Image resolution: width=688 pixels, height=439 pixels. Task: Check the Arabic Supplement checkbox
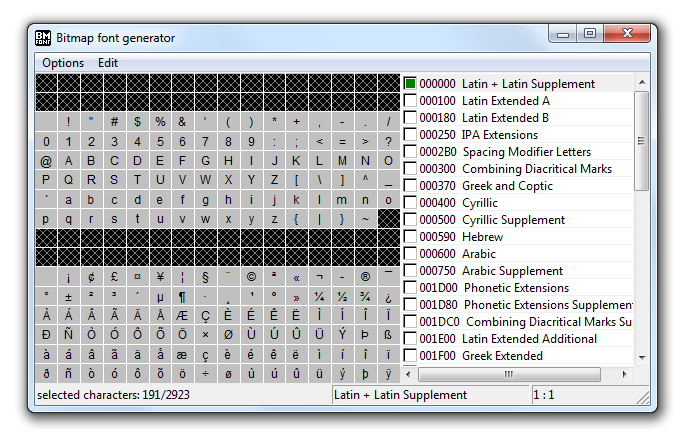pos(410,271)
